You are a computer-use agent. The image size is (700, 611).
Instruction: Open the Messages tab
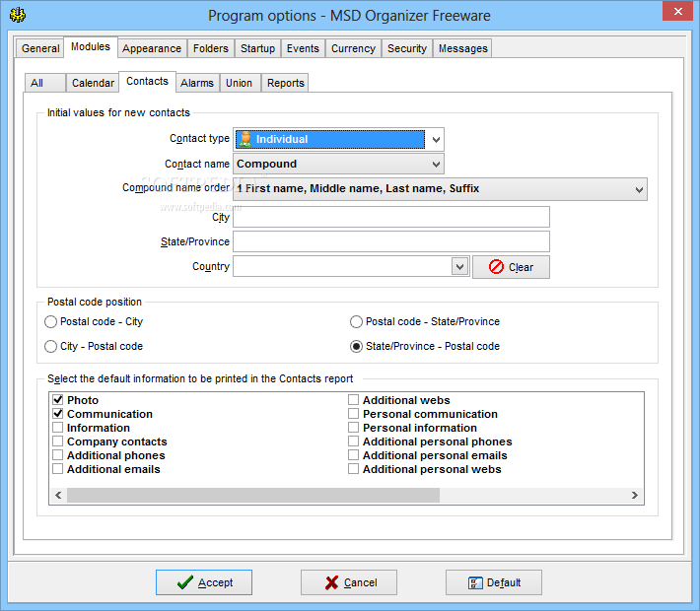[x=463, y=48]
